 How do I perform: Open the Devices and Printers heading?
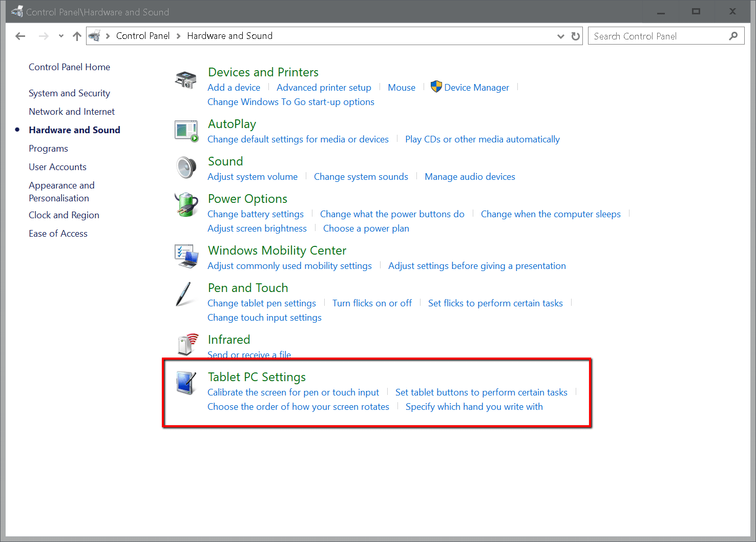(263, 72)
